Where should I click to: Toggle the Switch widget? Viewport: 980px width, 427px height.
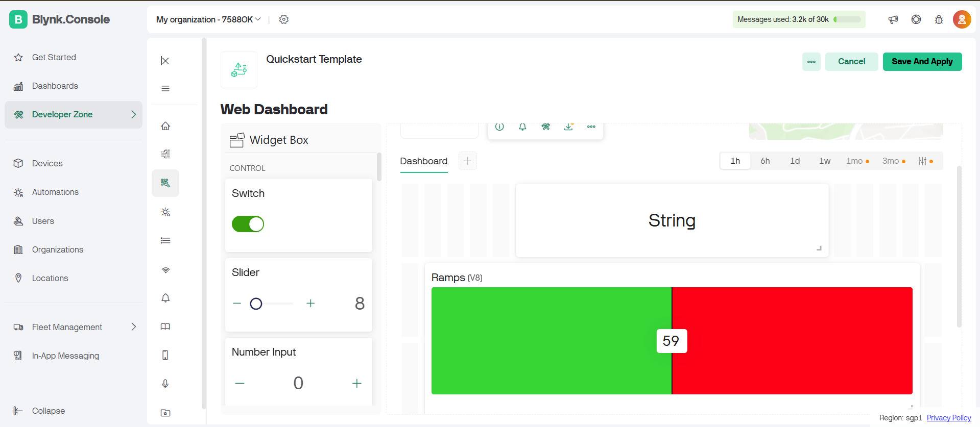[x=248, y=224]
